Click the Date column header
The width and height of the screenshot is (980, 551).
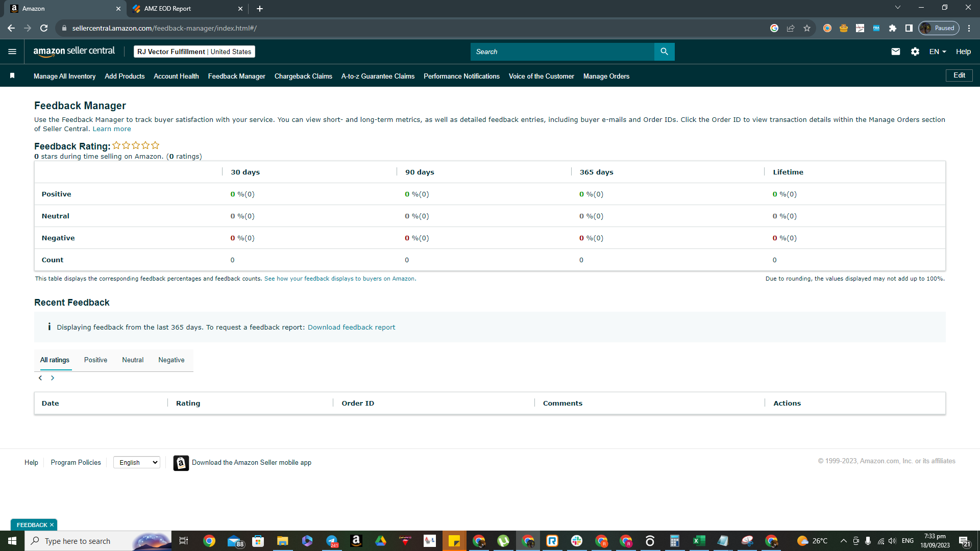pyautogui.click(x=50, y=404)
